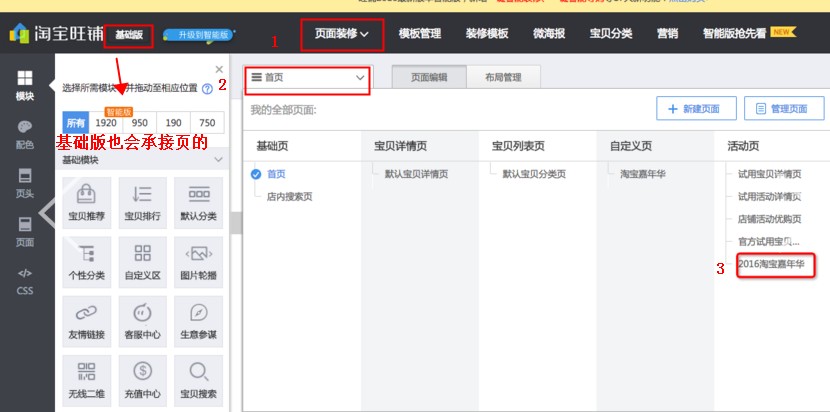This screenshot has height=412, width=830.
Task: Filter modules by 所有 width
Action: tap(76, 123)
